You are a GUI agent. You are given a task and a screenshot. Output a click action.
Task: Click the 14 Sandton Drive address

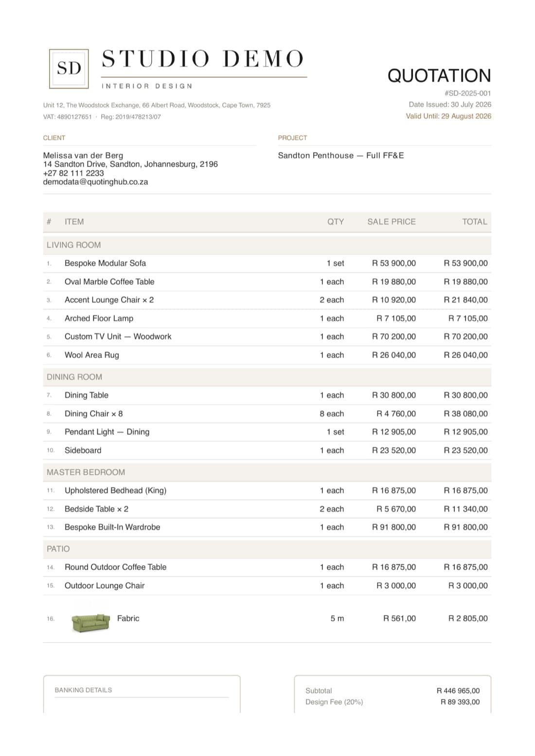(130, 164)
